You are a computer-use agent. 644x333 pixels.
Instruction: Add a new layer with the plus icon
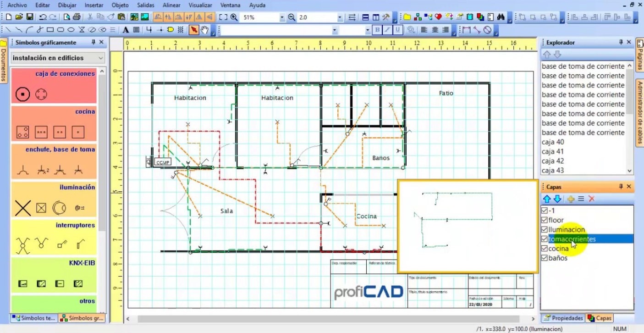coord(571,199)
